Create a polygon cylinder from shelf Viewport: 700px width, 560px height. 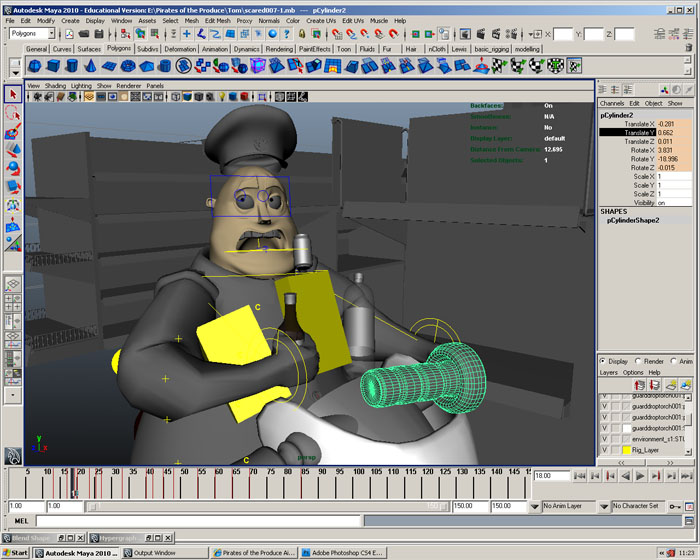click(71, 67)
